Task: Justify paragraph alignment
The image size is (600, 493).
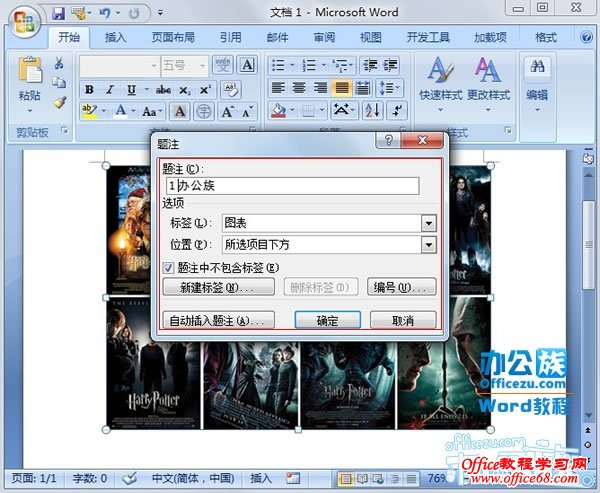Action: click(342, 88)
